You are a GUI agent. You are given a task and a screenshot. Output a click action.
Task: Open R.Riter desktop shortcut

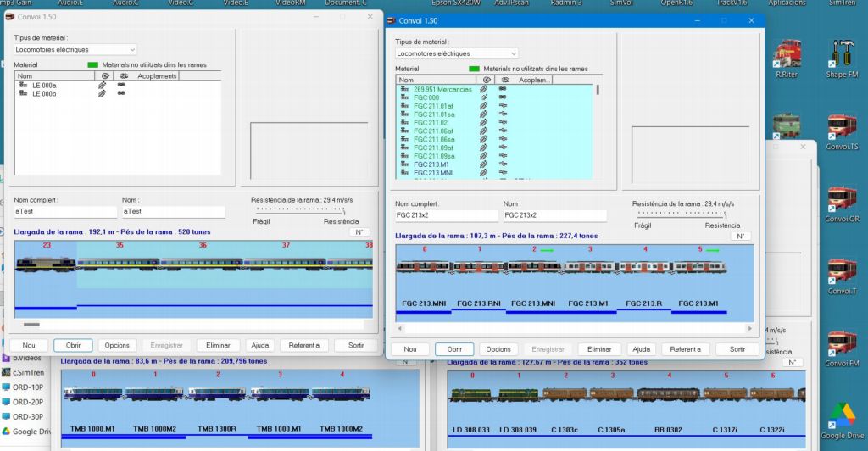click(x=787, y=59)
